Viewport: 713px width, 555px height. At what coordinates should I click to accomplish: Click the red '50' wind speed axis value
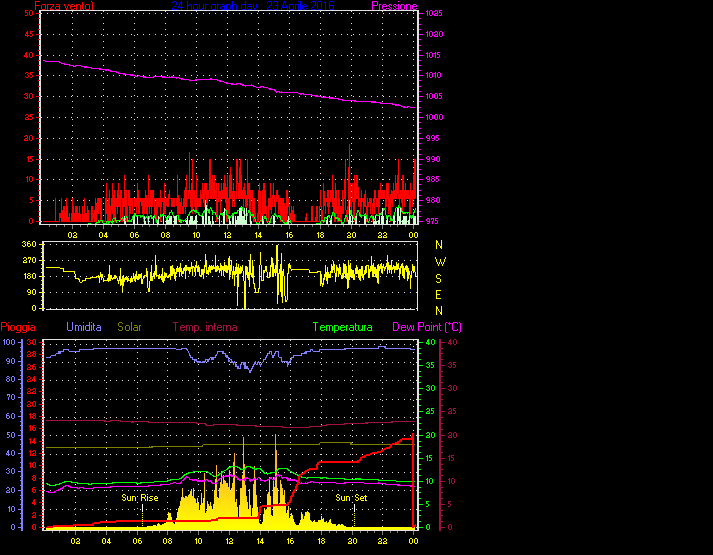point(29,14)
